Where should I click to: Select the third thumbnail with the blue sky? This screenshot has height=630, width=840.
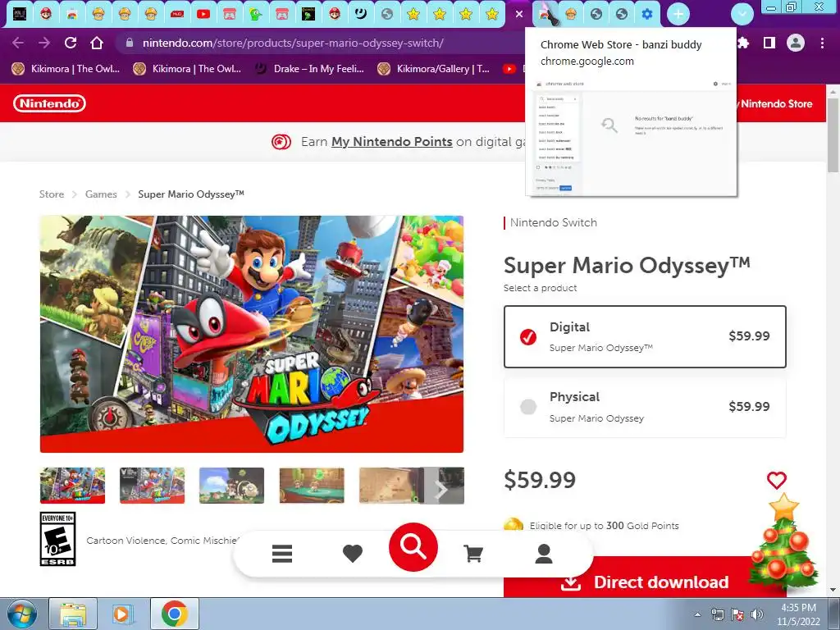[x=231, y=486]
